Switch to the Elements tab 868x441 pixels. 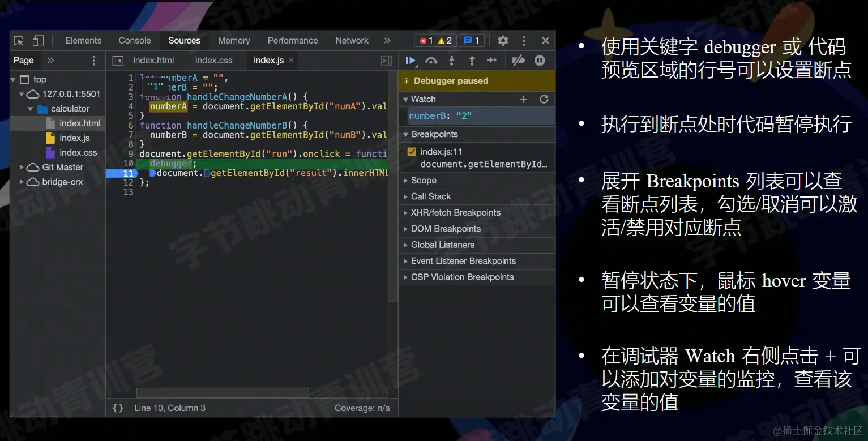[83, 41]
